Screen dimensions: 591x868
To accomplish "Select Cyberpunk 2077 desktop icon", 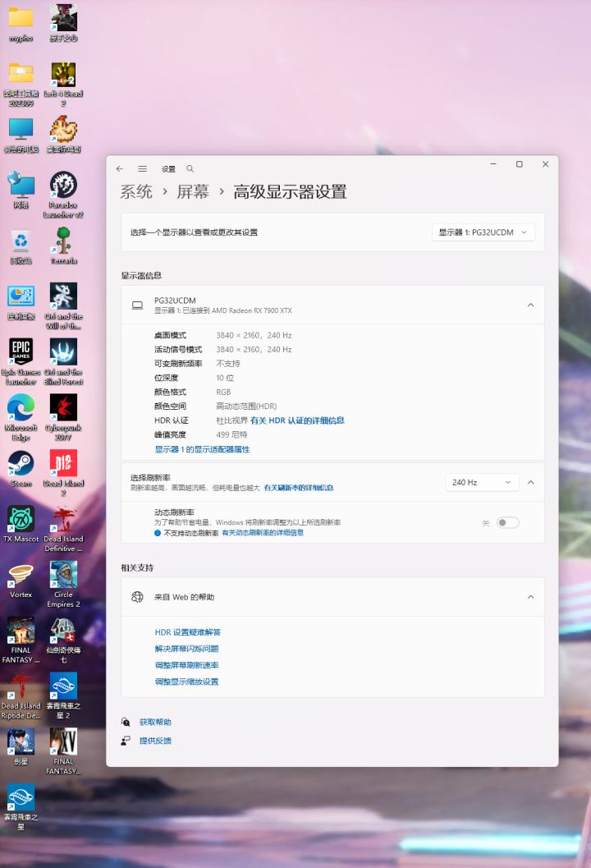I will (64, 417).
